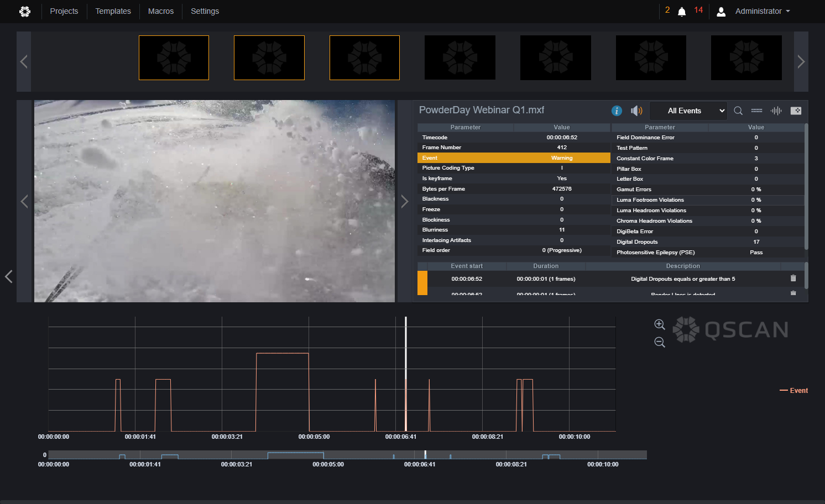
Task: Click the dashed lines view icon
Action: pyautogui.click(x=757, y=111)
